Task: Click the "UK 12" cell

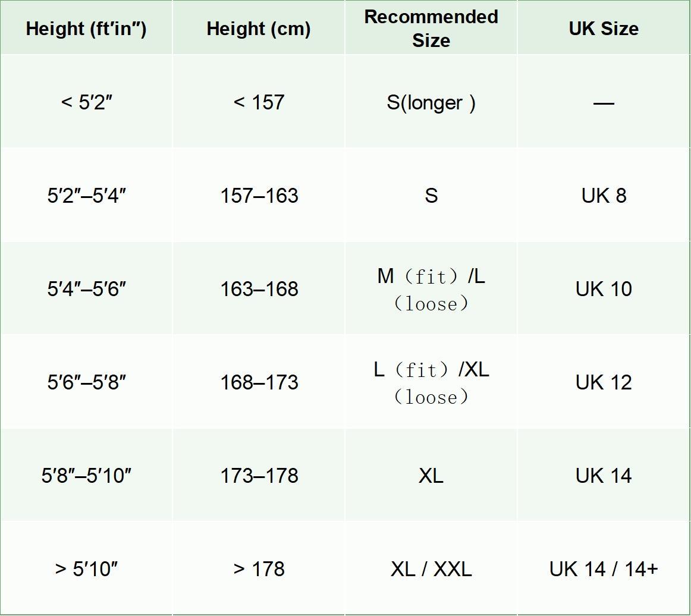Action: click(x=604, y=382)
